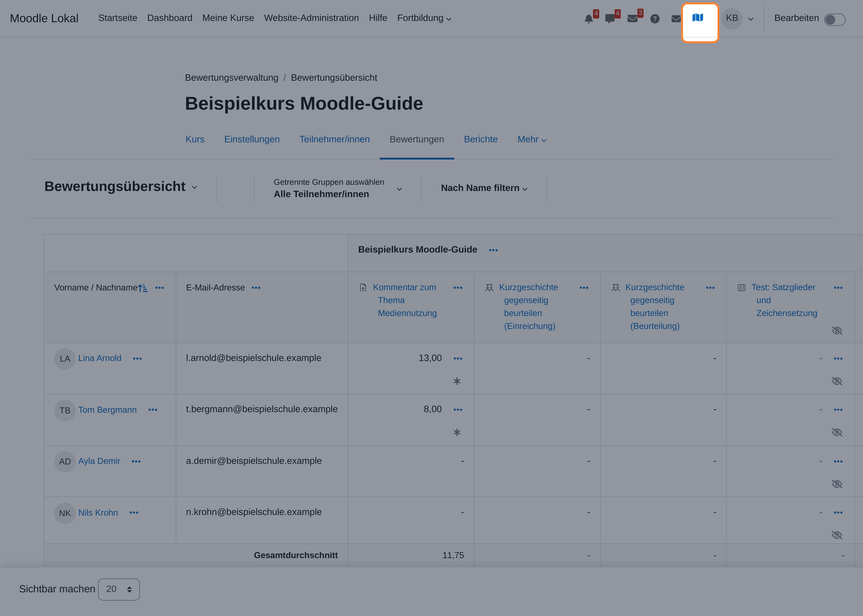The height and width of the screenshot is (616, 863).
Task: Open user actions menu for Nils Krohn
Action: pyautogui.click(x=134, y=513)
